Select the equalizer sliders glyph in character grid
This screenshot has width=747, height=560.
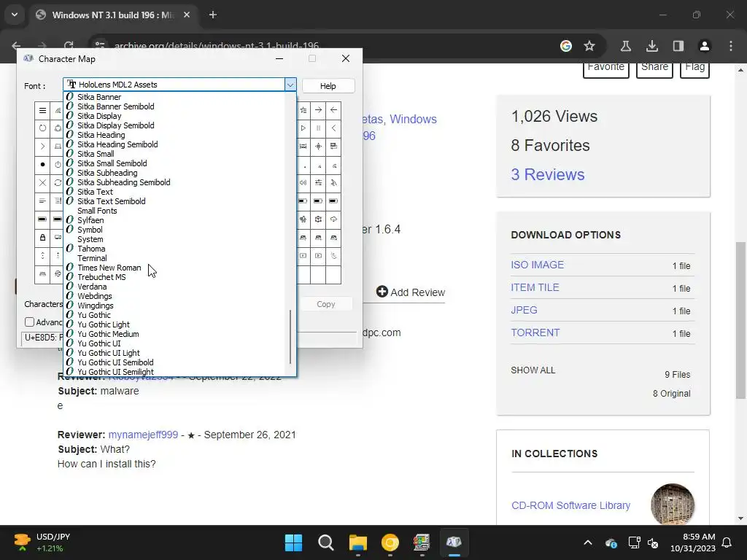(x=318, y=183)
